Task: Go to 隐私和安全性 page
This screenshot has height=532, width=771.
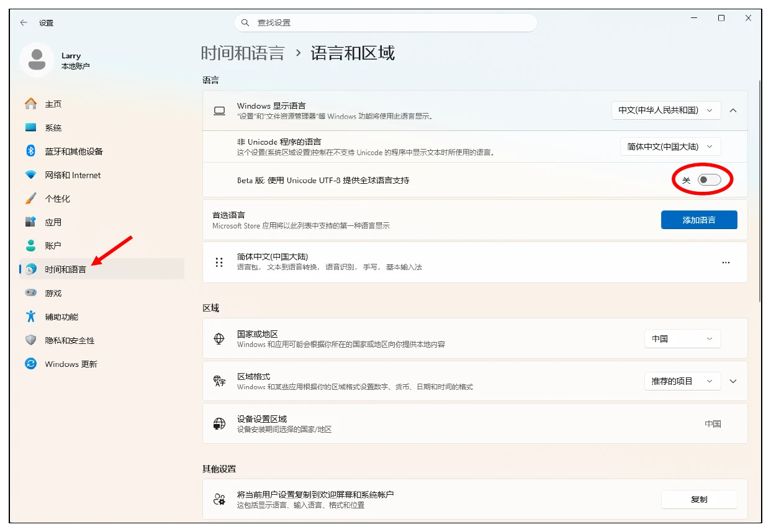Action: pos(102,340)
